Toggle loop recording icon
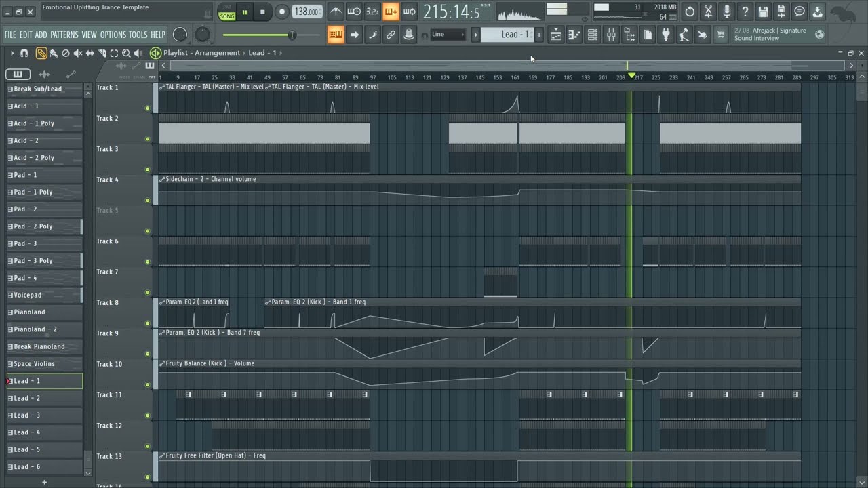Screen dimensions: 868x488 (x=409, y=12)
